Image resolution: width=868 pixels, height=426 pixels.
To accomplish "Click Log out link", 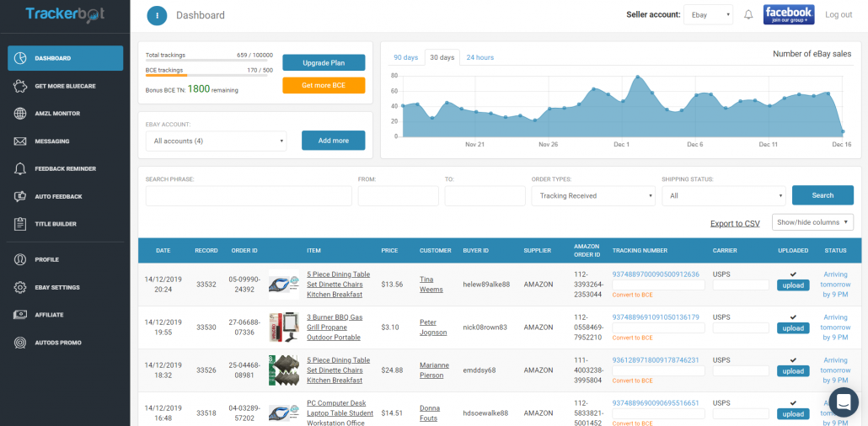I will 839,15.
